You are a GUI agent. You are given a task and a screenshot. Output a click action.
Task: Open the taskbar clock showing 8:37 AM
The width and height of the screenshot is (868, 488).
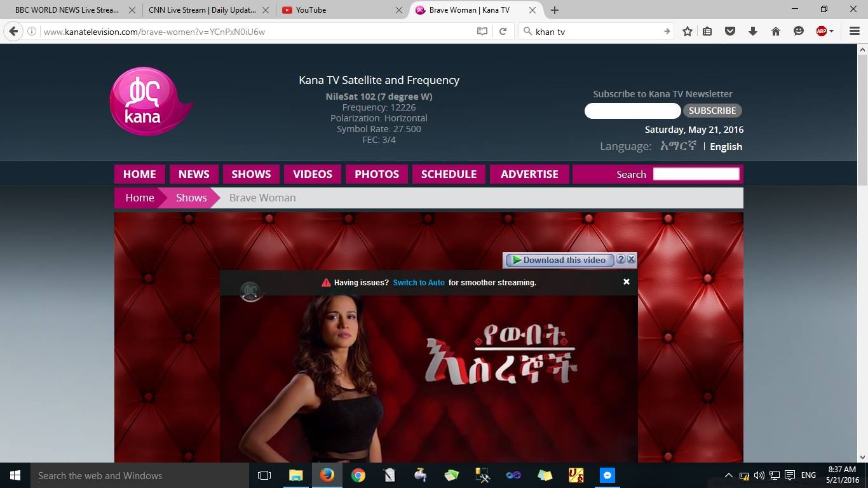click(843, 475)
